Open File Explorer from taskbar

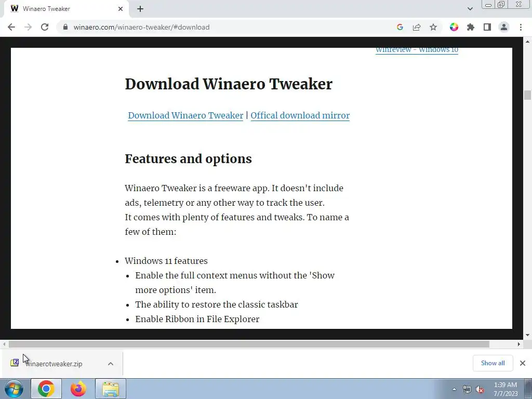111,389
